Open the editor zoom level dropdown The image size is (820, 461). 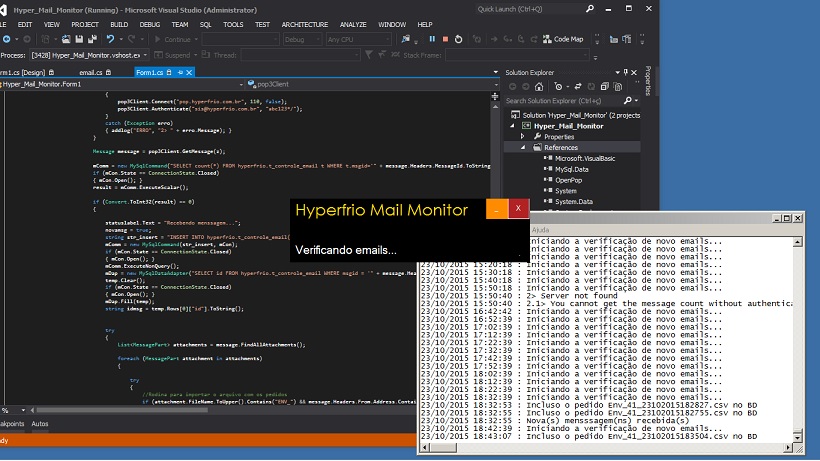click(x=23, y=410)
